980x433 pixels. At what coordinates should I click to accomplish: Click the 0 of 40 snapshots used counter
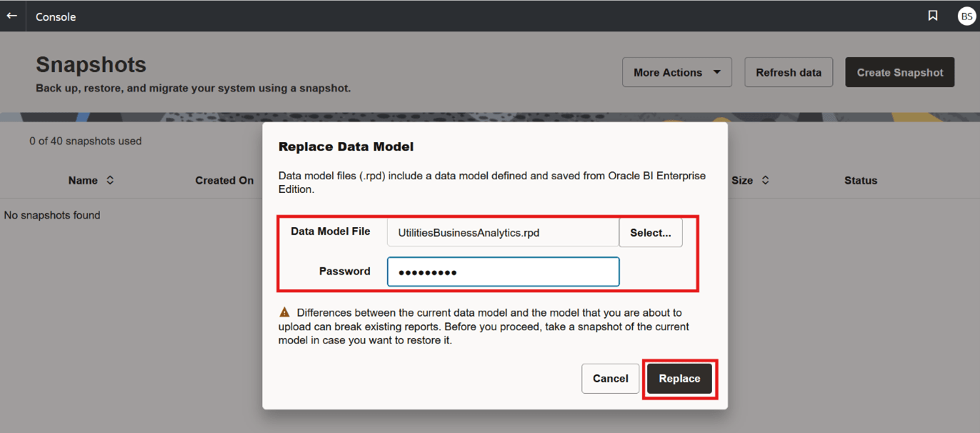pos(85,141)
